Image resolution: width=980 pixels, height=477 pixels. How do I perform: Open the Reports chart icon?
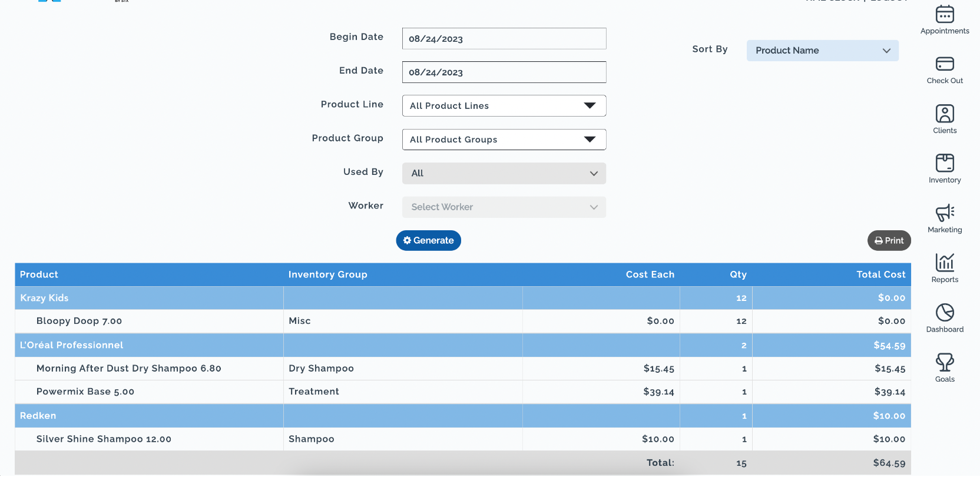click(945, 262)
